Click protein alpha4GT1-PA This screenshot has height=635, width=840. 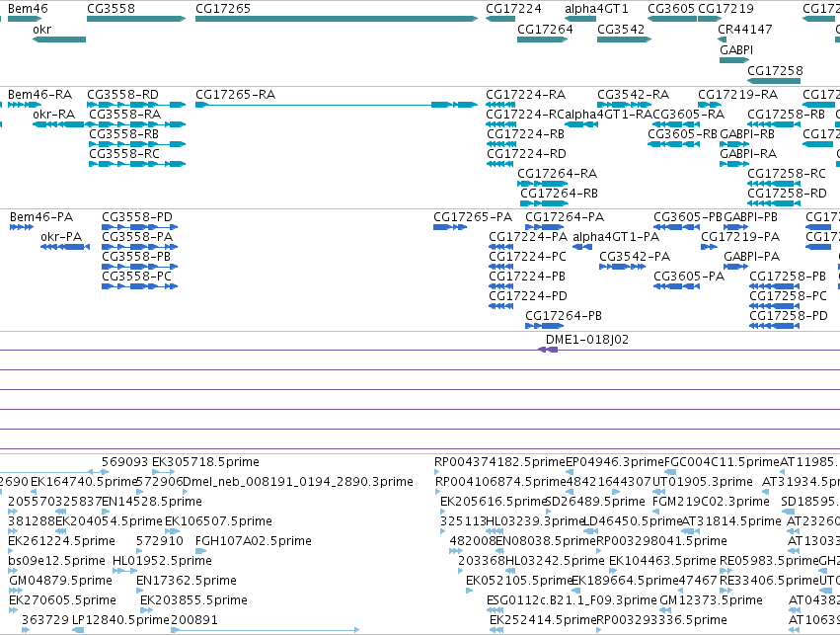[582, 247]
